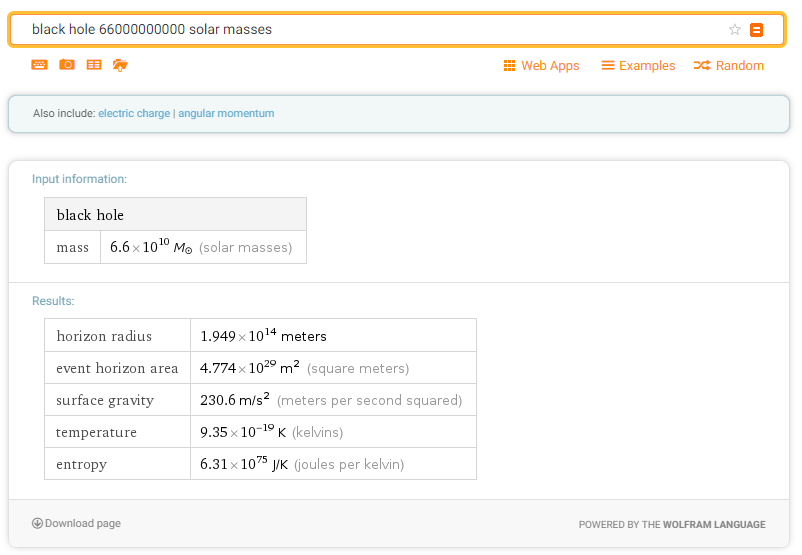Include angular momentum in the query
The width and height of the screenshot is (802, 555).
[x=226, y=114]
